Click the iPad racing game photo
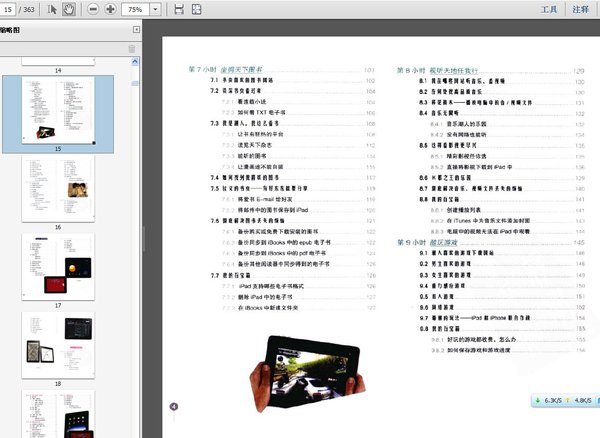This screenshot has width=600, height=438. [x=308, y=374]
